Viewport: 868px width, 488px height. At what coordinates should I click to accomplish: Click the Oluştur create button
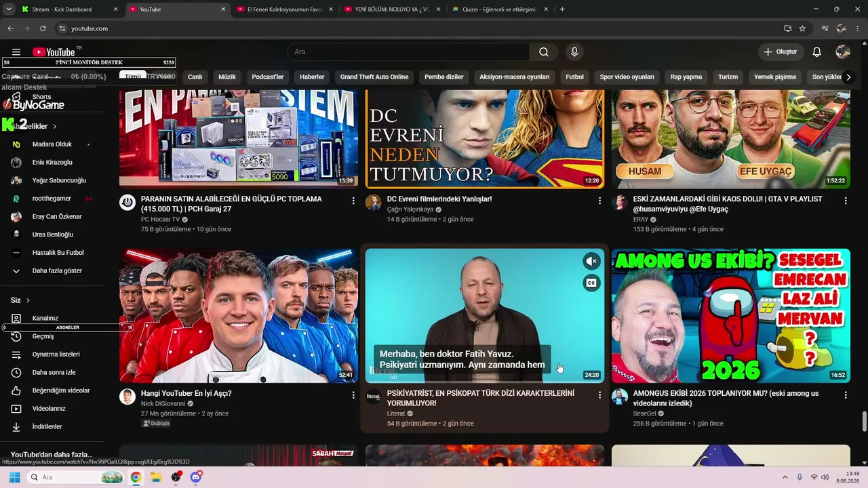click(781, 52)
